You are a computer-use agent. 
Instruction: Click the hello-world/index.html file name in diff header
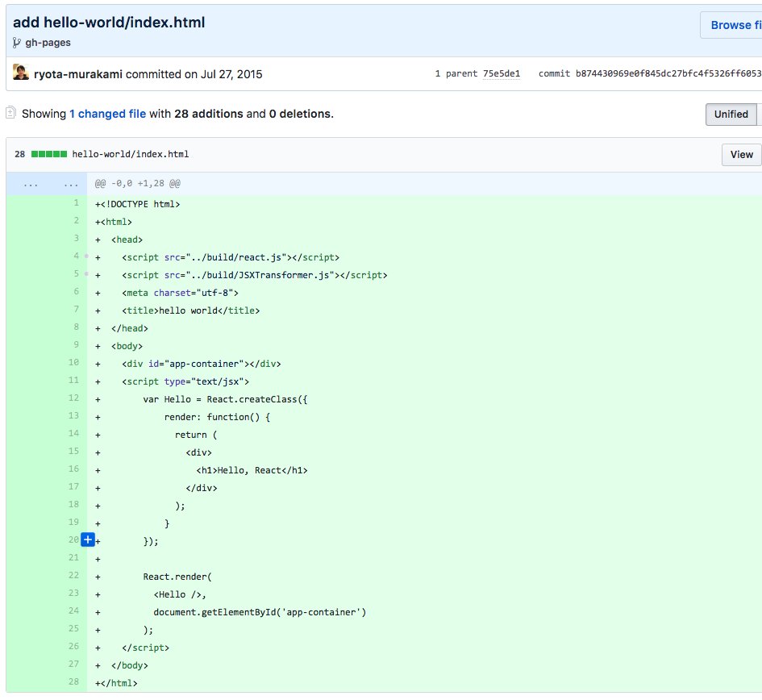coord(131,154)
